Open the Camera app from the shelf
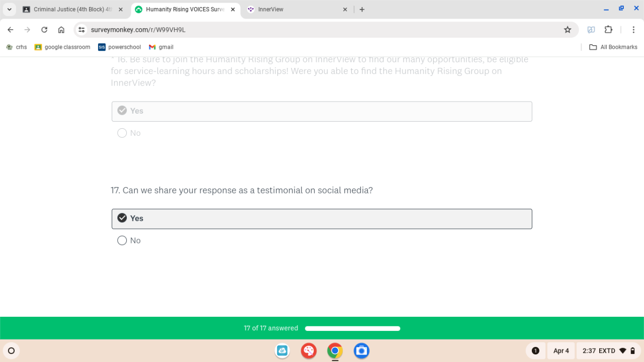644x362 pixels. (x=361, y=350)
